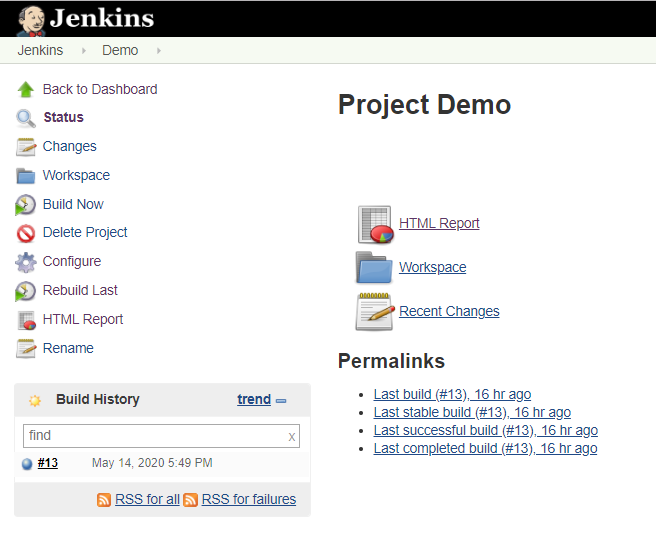Image resolution: width=656 pixels, height=550 pixels.
Task: Click the Build History title text
Action: click(x=98, y=399)
